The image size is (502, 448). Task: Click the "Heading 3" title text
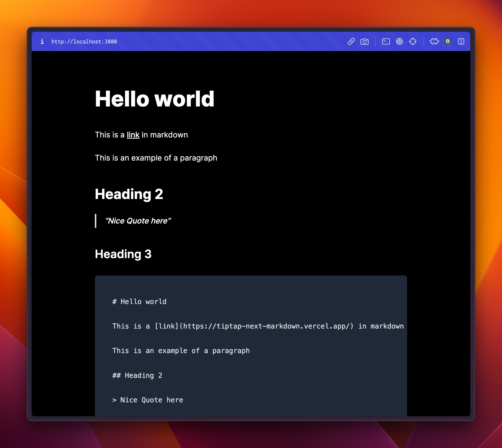point(123,254)
